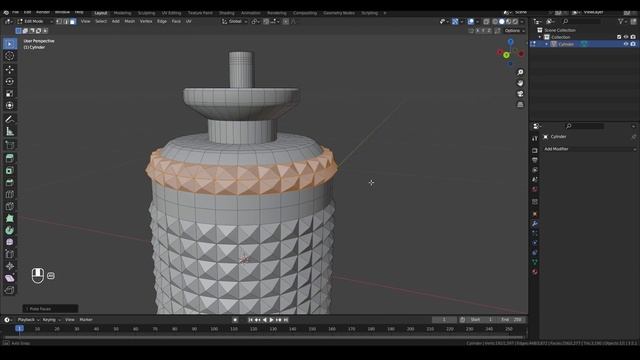
Task: Open viewport shading options arrow
Action: (522, 21)
